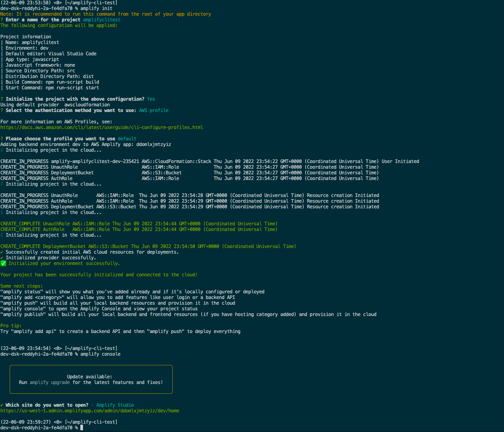Click the cyan "AWS profile" answer
Screen dimensions: 504x432
(154, 110)
